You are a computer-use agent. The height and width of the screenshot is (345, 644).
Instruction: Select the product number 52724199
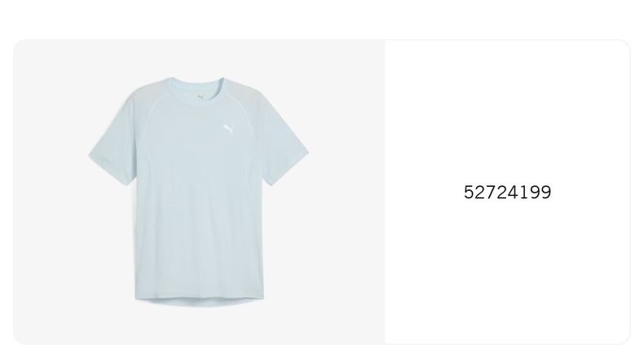click(507, 192)
